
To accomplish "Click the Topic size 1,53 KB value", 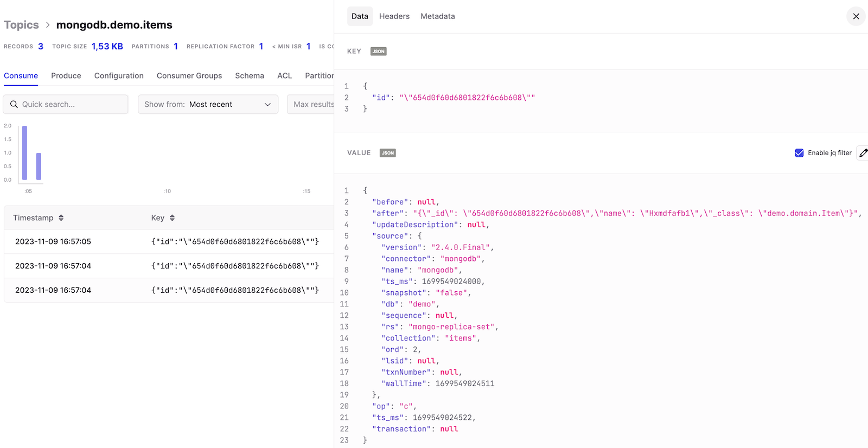I will [x=107, y=47].
